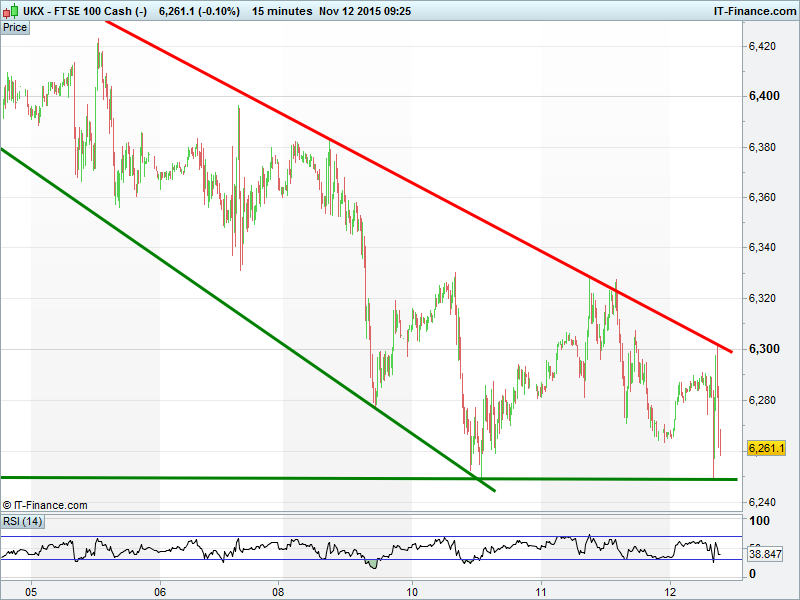The height and width of the screenshot is (600, 800).
Task: Click the 38.847 RSI value label
Action: tap(765, 554)
